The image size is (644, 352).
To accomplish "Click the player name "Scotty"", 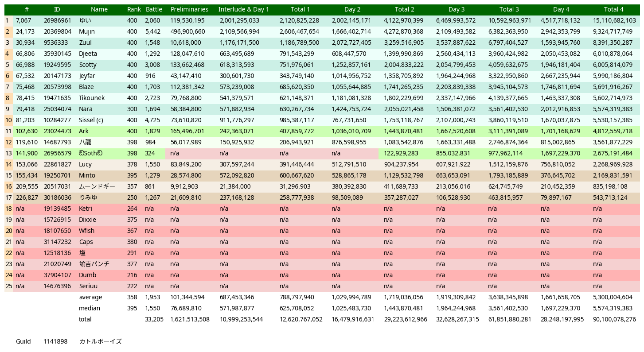I will click(x=88, y=65).
